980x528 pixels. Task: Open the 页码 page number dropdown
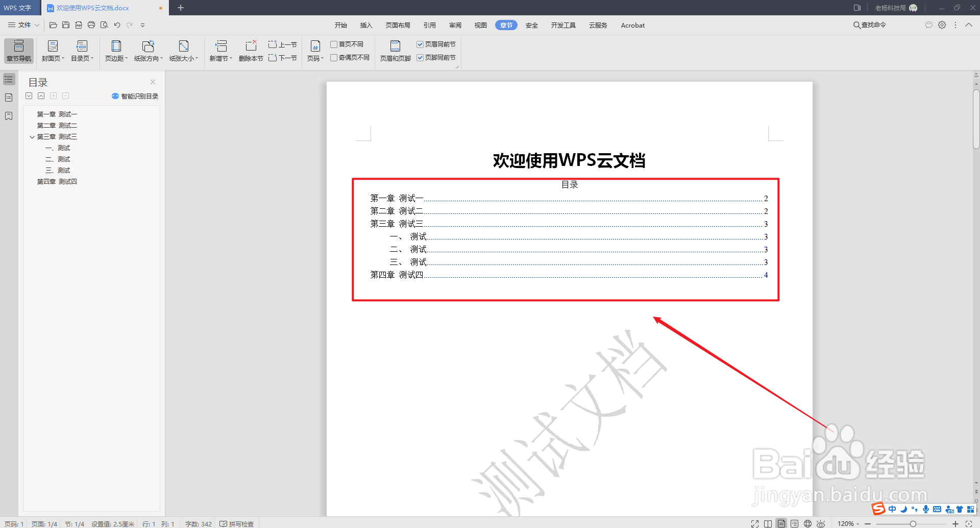tap(315, 51)
